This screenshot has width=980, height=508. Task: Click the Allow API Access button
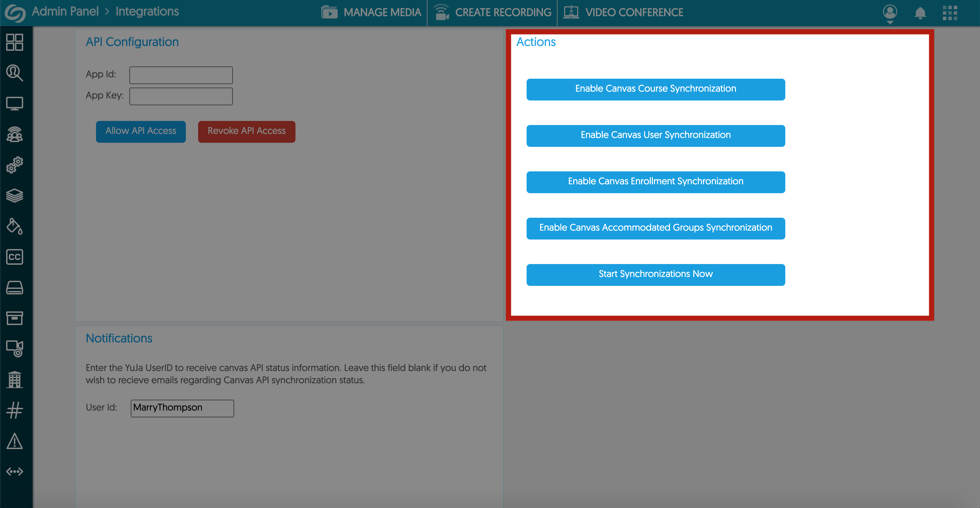coord(140,131)
